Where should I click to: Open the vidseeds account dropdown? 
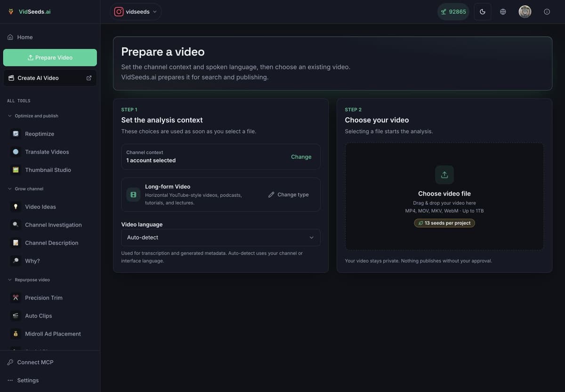click(x=136, y=12)
